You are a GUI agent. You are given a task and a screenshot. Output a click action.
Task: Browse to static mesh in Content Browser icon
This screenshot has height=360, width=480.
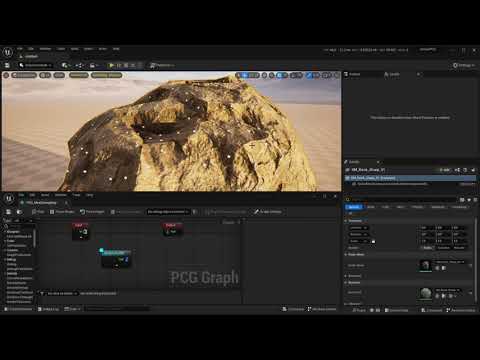444,268
